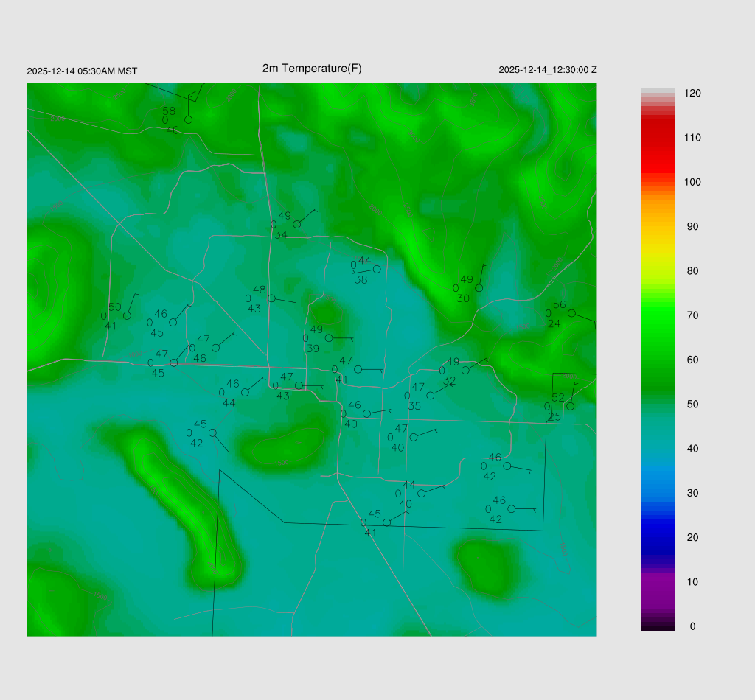This screenshot has height=700, width=755.
Task: Select the station circle reading 45 over 42
Action: (x=212, y=433)
